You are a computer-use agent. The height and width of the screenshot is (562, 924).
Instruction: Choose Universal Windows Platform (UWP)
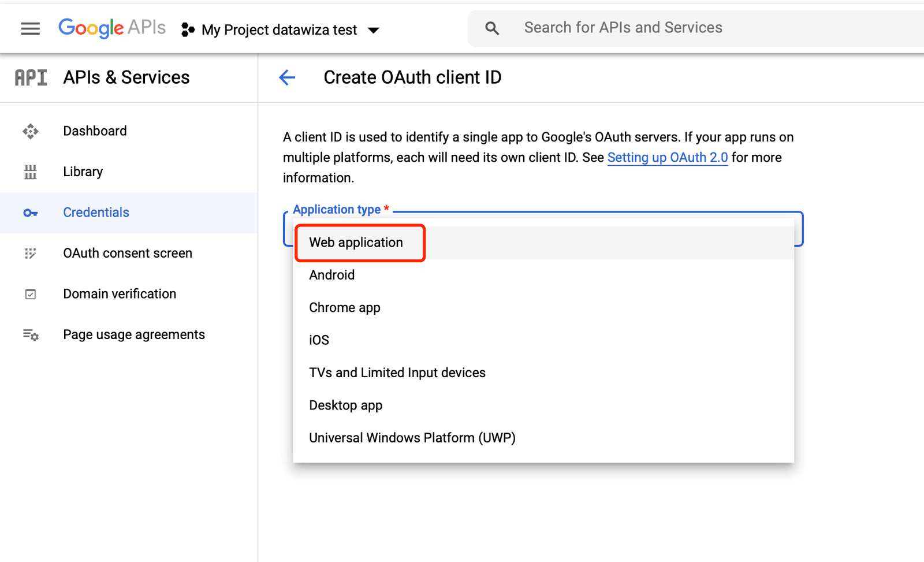(x=543, y=438)
